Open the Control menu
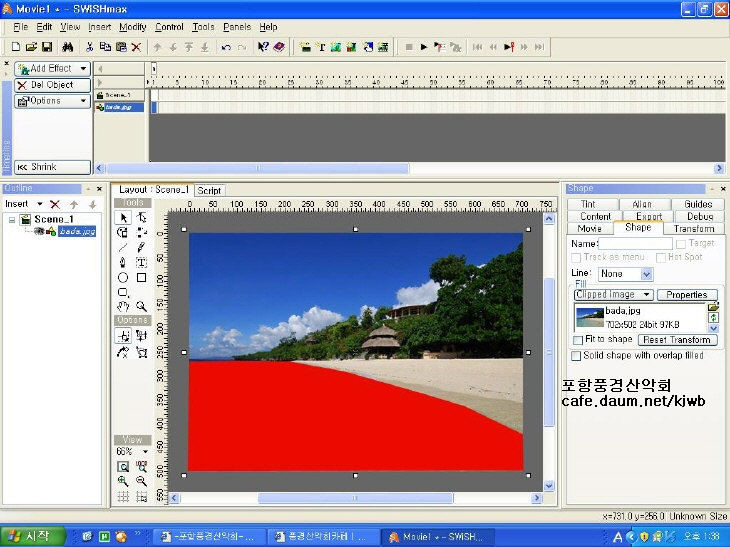The width and height of the screenshot is (730, 547). (169, 27)
